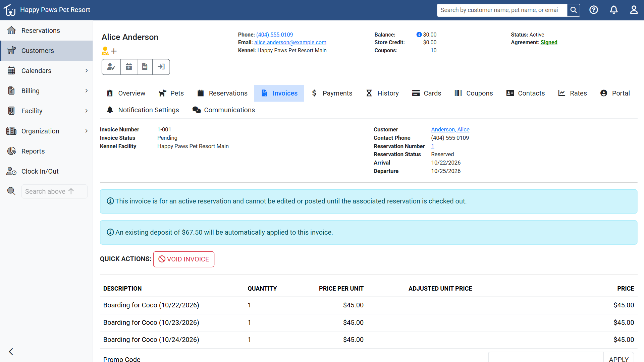Click the phone number link (404) 555-0109
This screenshot has width=644, height=362.
[x=274, y=35]
